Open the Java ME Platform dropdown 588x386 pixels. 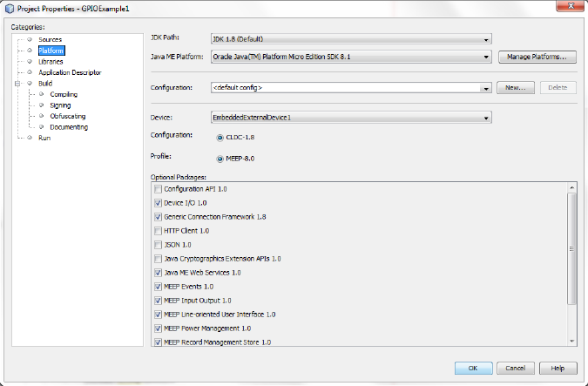[351, 57]
